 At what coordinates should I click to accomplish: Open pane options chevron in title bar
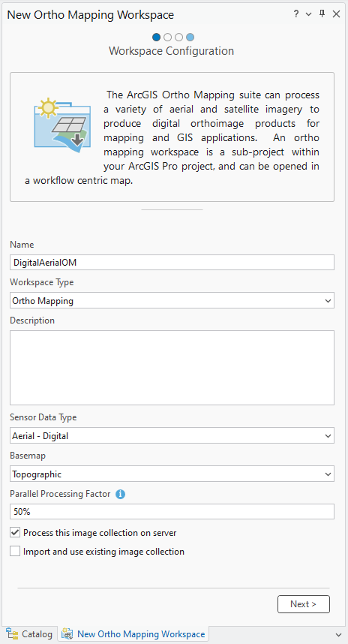(308, 14)
